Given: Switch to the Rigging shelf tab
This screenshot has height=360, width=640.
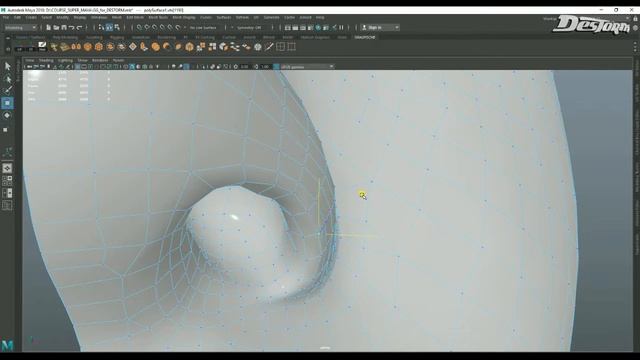Looking at the screenshot, I should (x=117, y=38).
